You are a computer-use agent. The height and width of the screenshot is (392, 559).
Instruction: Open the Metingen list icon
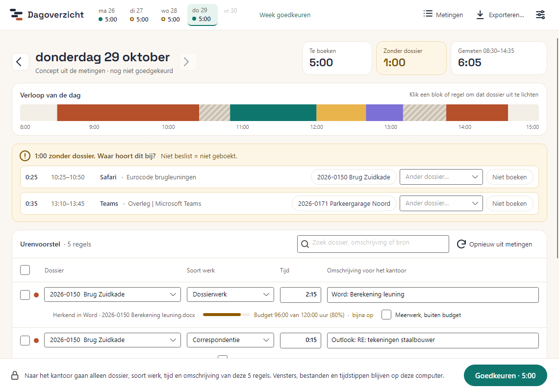pos(428,14)
